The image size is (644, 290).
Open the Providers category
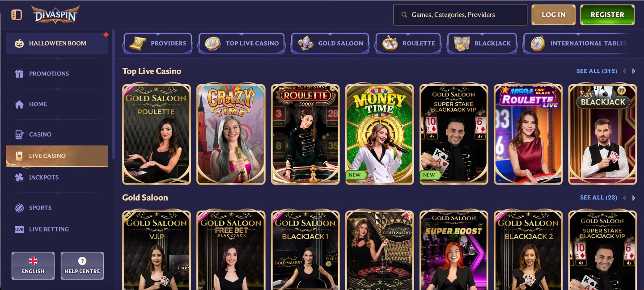(158, 43)
